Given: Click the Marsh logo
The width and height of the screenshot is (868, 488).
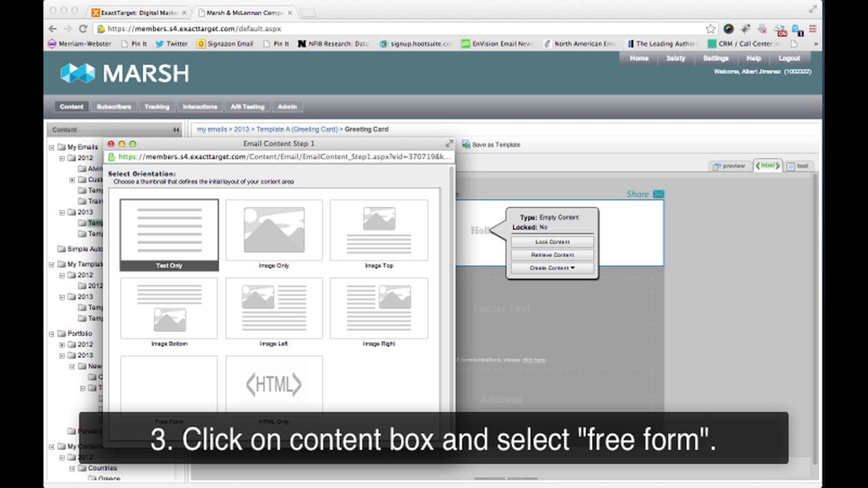Looking at the screenshot, I should click(x=125, y=73).
